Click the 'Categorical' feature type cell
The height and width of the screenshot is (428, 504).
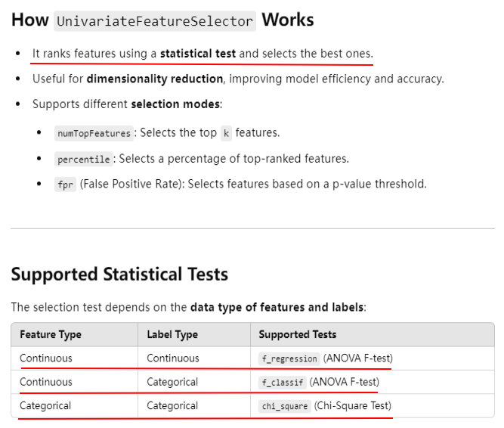tap(45, 406)
